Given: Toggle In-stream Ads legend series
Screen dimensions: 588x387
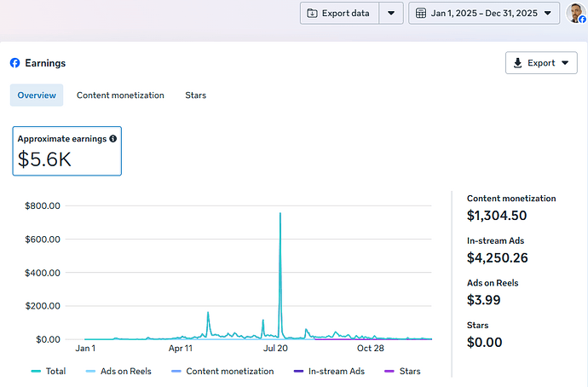Looking at the screenshot, I should pyautogui.click(x=328, y=372).
